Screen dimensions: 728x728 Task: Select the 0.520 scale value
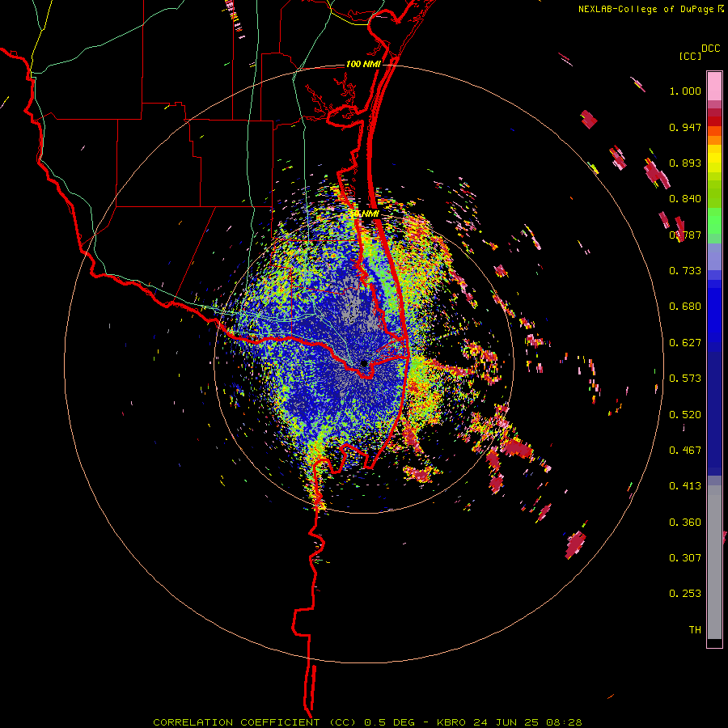685,415
